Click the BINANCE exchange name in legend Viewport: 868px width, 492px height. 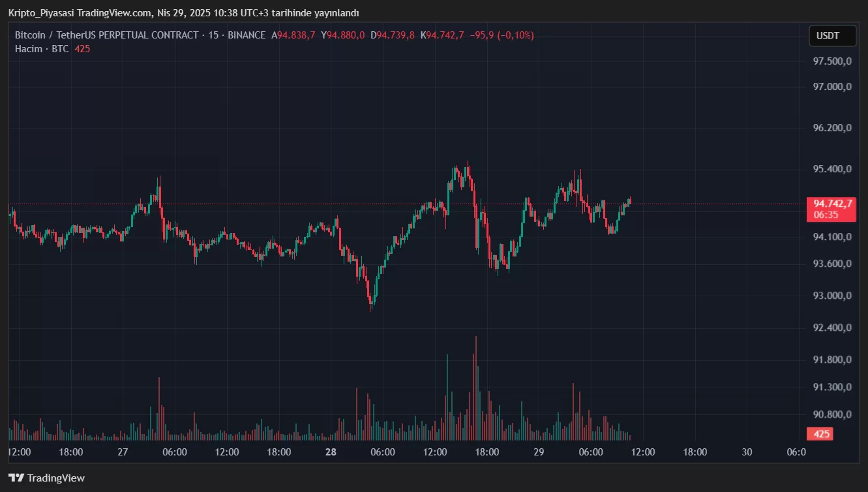tap(247, 35)
